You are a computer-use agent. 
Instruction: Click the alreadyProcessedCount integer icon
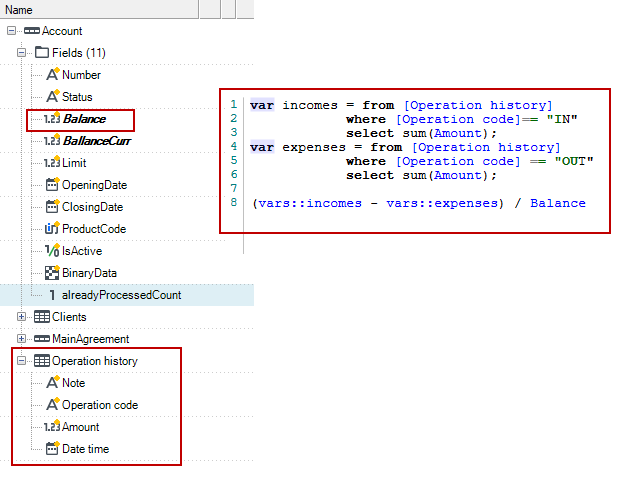[52, 295]
